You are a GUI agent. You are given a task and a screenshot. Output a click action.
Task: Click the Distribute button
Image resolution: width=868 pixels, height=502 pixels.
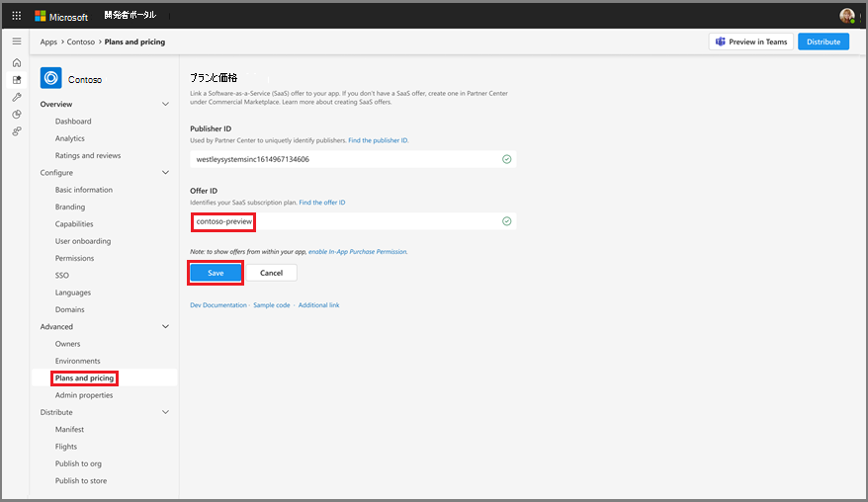click(x=824, y=42)
